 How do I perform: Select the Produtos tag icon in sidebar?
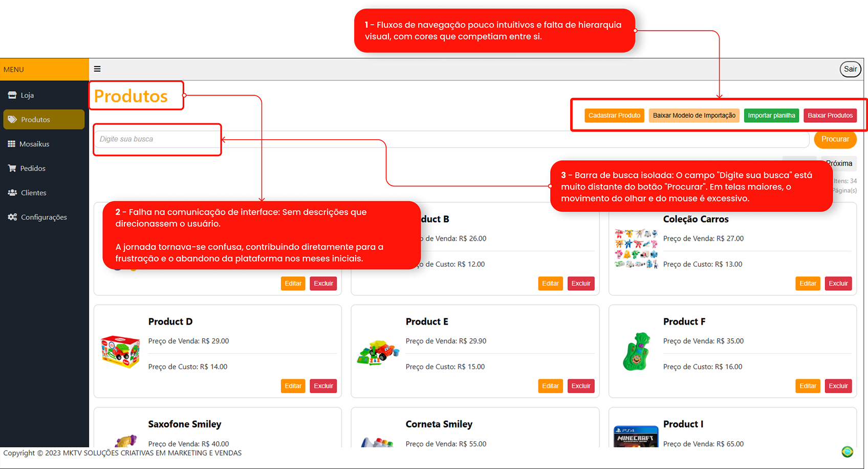12,119
